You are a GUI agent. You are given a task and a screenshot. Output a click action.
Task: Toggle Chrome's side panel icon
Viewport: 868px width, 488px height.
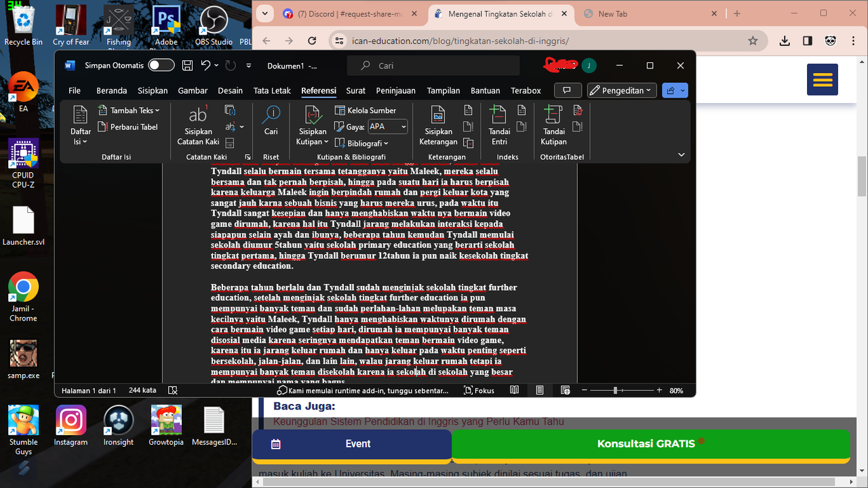click(x=807, y=41)
